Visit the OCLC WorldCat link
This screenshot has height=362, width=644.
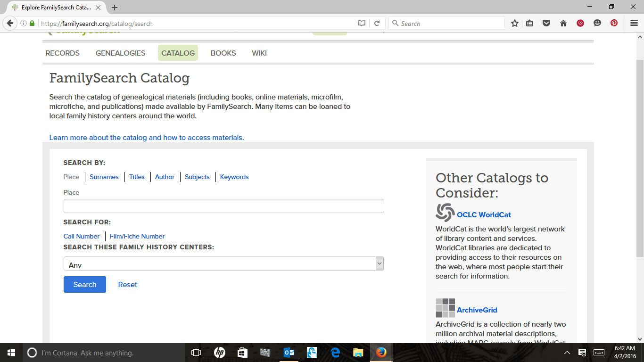pyautogui.click(x=484, y=215)
